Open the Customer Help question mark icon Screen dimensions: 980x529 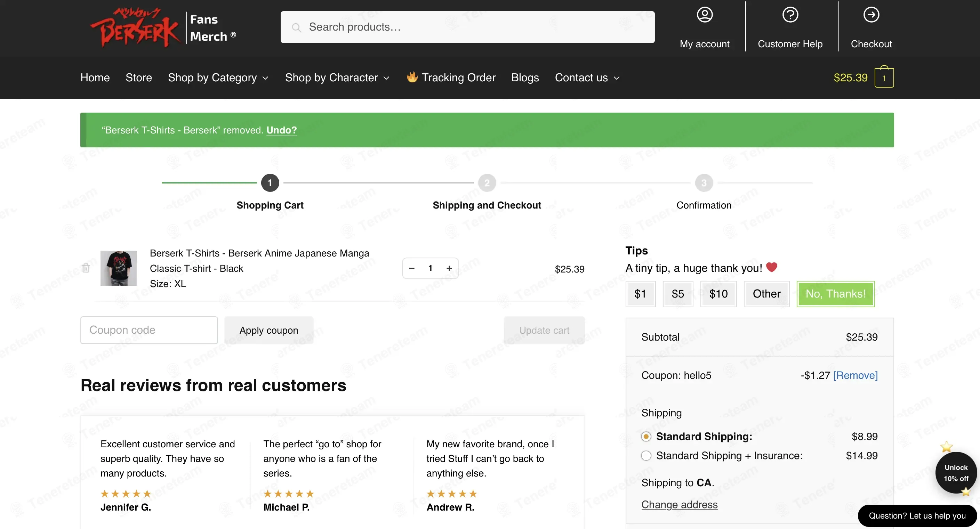[x=790, y=15]
